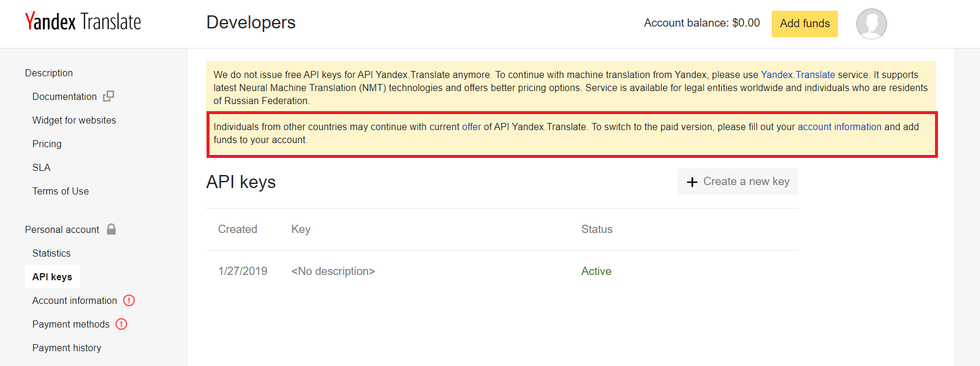
Task: Open Payment history page
Action: click(67, 348)
